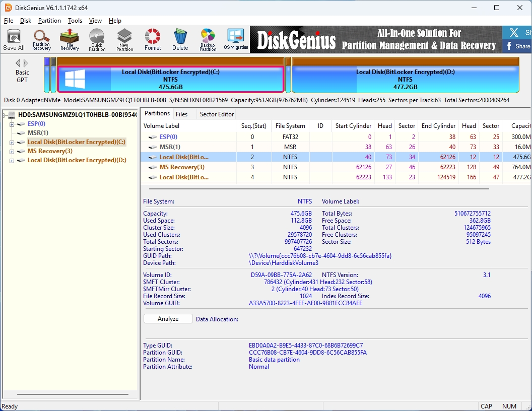Collapse the HD0 SAMSUNG disk tree node
This screenshot has height=411, width=532.
5,115
